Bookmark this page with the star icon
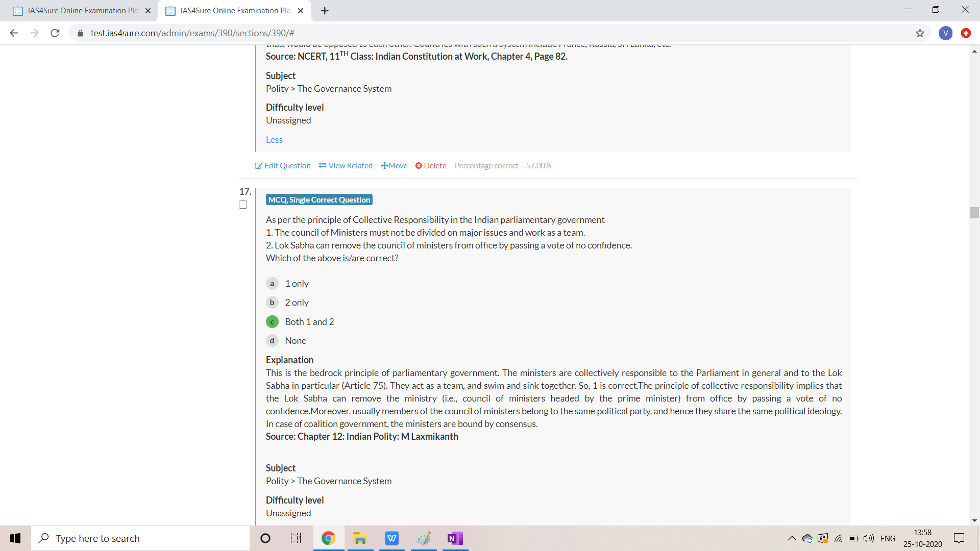980x551 pixels. (x=920, y=33)
